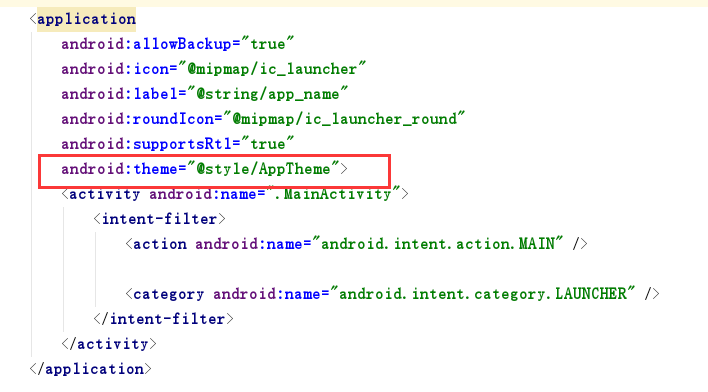
Task: Click the opening intent-filter tag
Action: pos(159,219)
